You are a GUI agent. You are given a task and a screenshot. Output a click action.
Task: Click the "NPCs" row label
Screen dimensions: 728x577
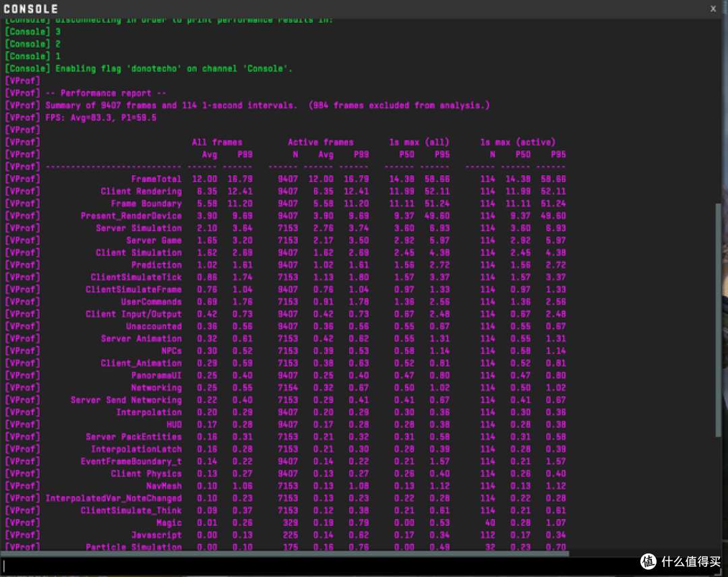tap(171, 351)
